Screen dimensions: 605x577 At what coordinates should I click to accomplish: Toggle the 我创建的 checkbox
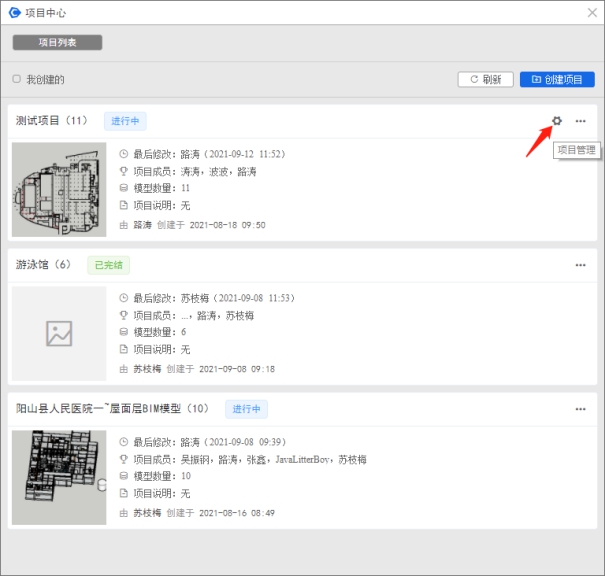click(16, 79)
